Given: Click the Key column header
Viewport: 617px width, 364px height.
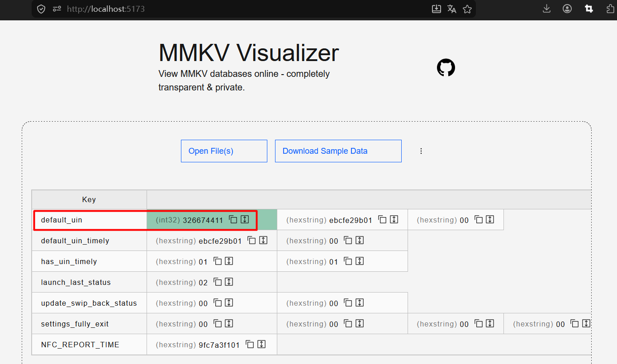Looking at the screenshot, I should [x=89, y=199].
